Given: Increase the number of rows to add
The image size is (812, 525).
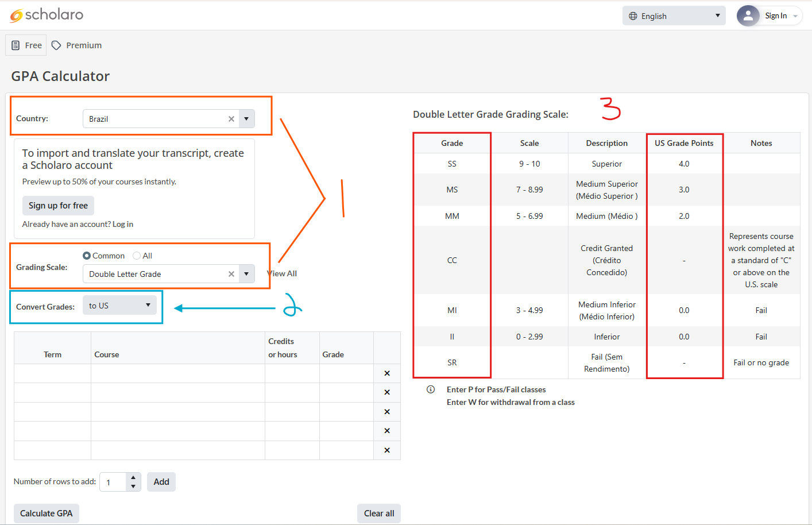Looking at the screenshot, I should coord(133,477).
